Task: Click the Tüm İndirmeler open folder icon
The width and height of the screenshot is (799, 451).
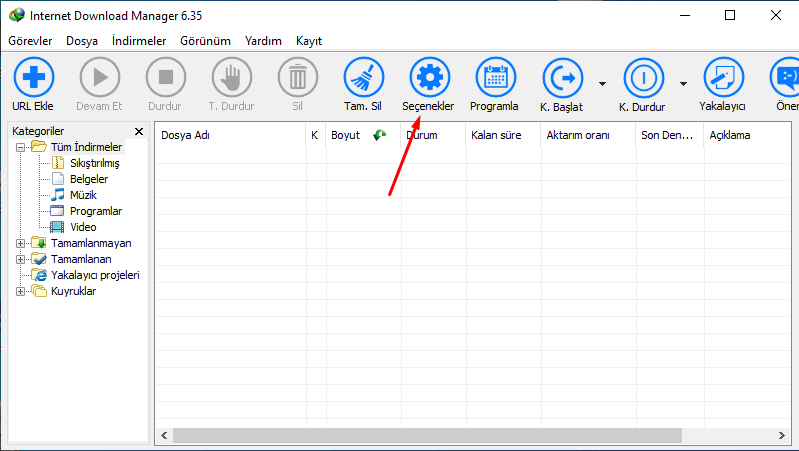Action: tap(39, 147)
